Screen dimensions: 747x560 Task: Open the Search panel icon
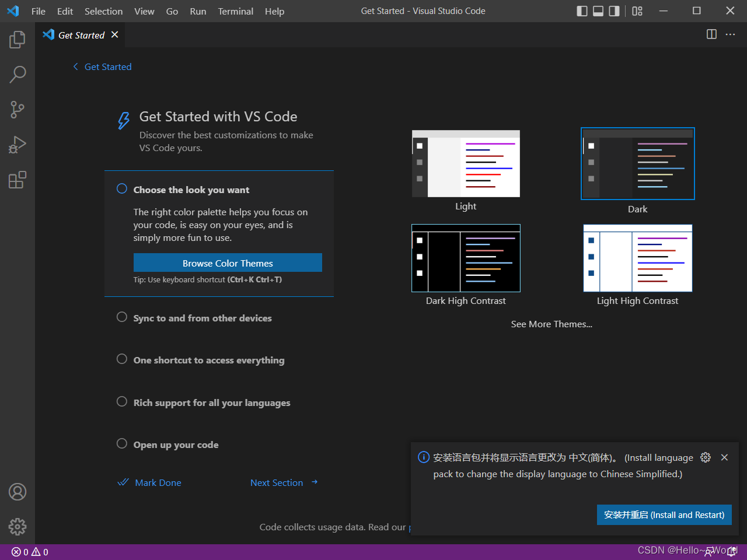[17, 75]
